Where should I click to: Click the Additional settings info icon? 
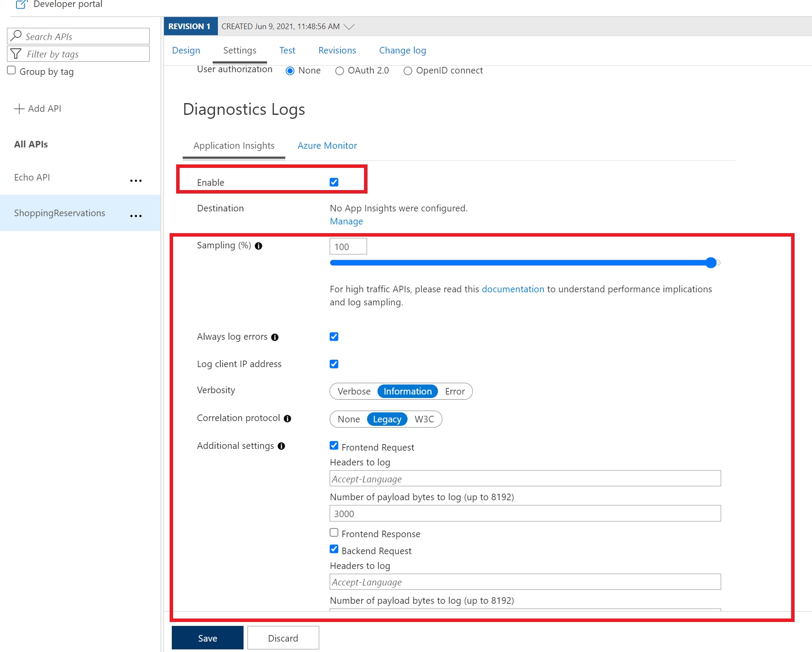point(281,446)
